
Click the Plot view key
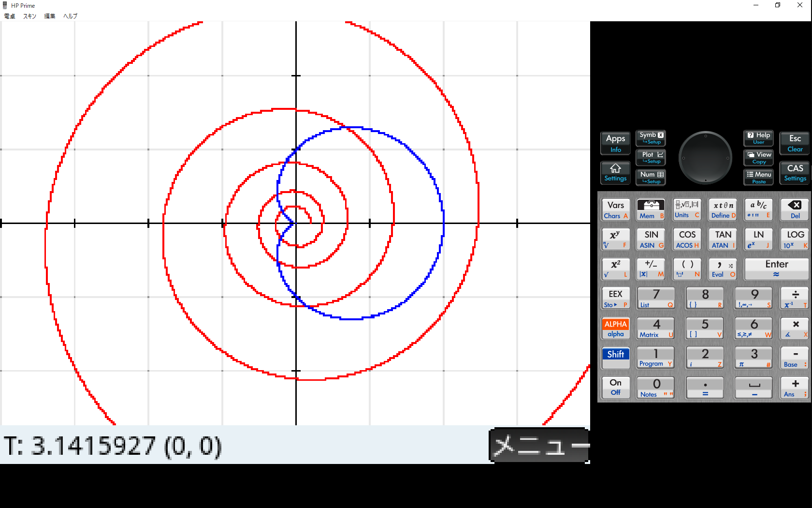651,158
